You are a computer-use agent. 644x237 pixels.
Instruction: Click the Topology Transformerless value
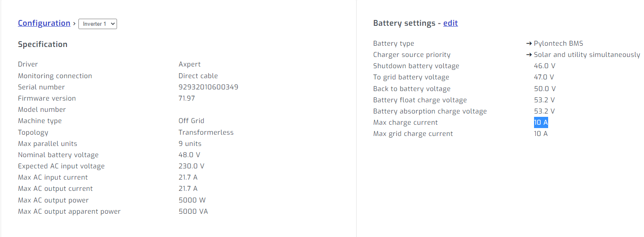[x=206, y=133]
